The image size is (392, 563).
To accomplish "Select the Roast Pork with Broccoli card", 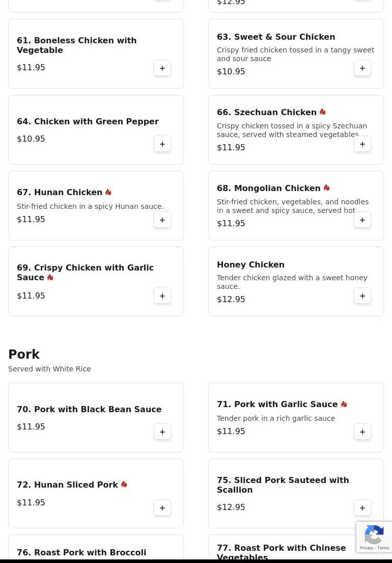I will click(96, 549).
